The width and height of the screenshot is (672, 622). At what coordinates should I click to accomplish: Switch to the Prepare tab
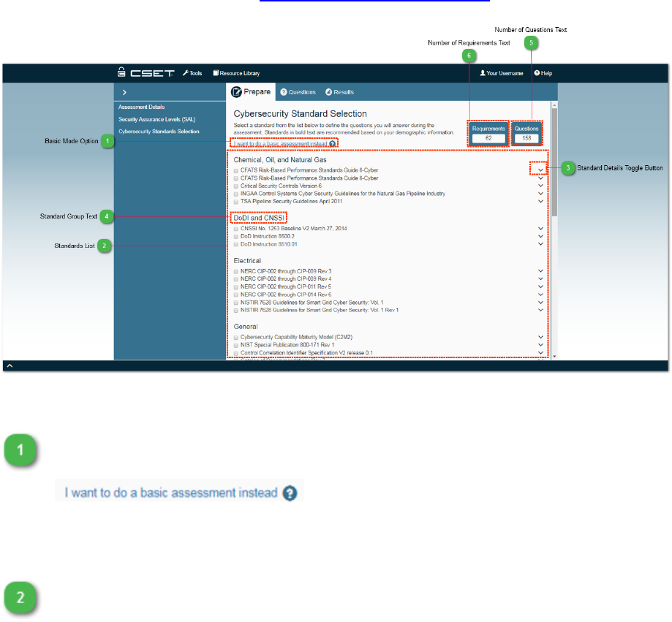[x=251, y=91]
